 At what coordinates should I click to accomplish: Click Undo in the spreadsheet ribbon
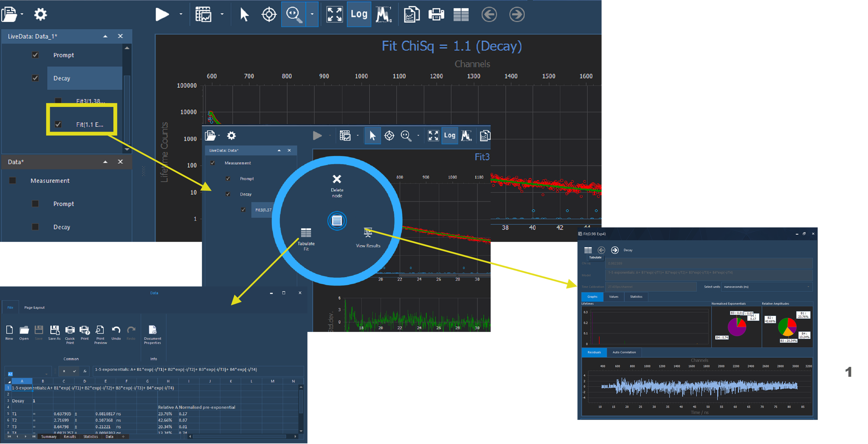(x=116, y=333)
